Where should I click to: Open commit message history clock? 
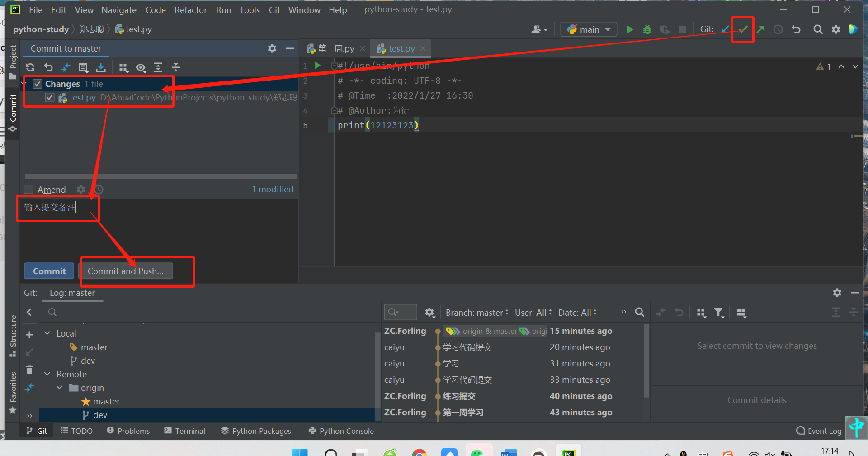pos(99,190)
